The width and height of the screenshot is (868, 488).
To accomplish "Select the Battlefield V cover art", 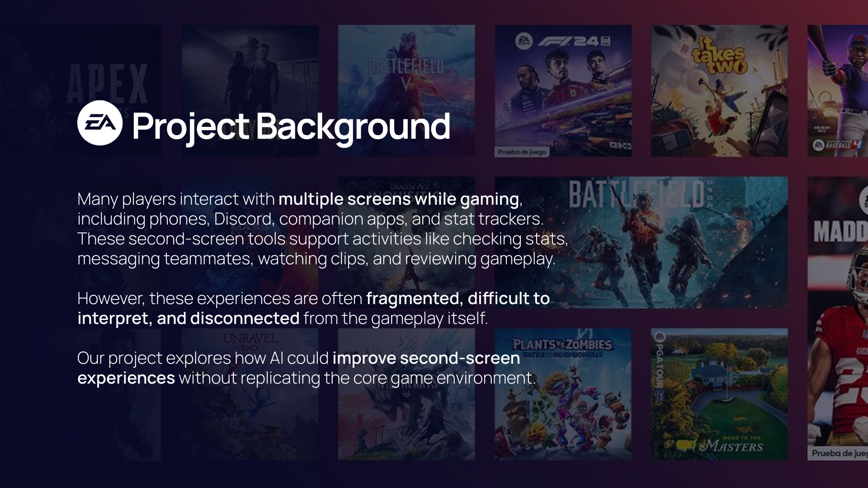I will 406,91.
